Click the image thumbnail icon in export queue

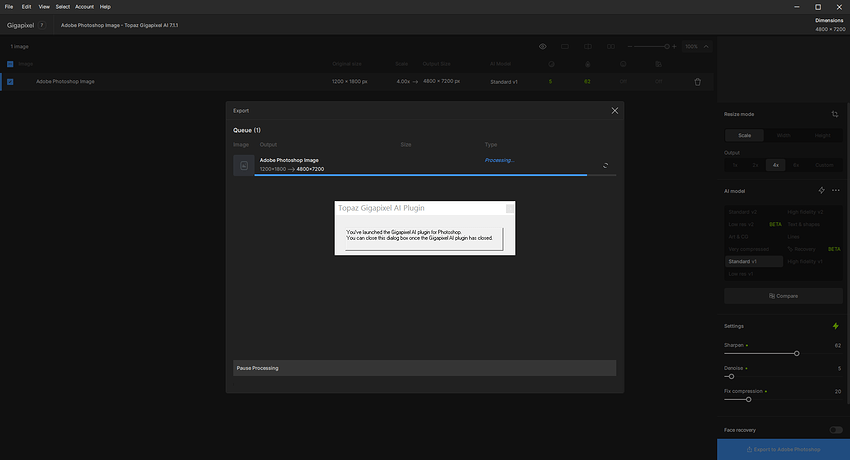[243, 166]
